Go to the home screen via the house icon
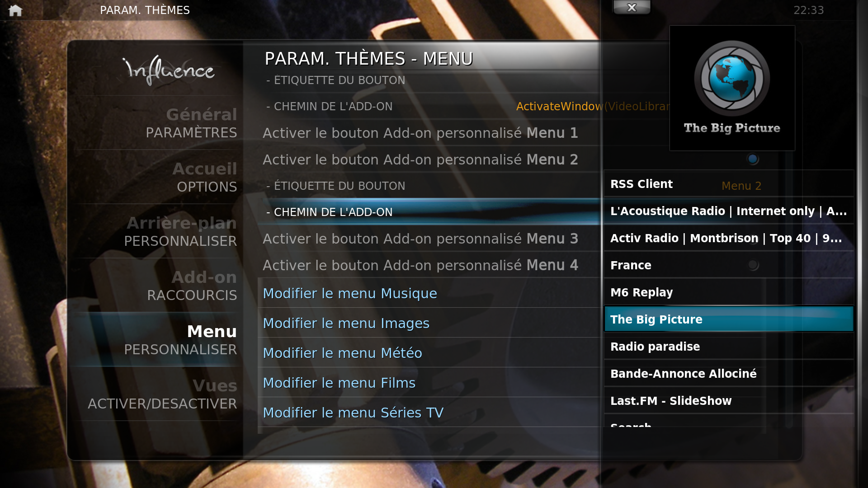The image size is (868, 488). click(x=15, y=10)
